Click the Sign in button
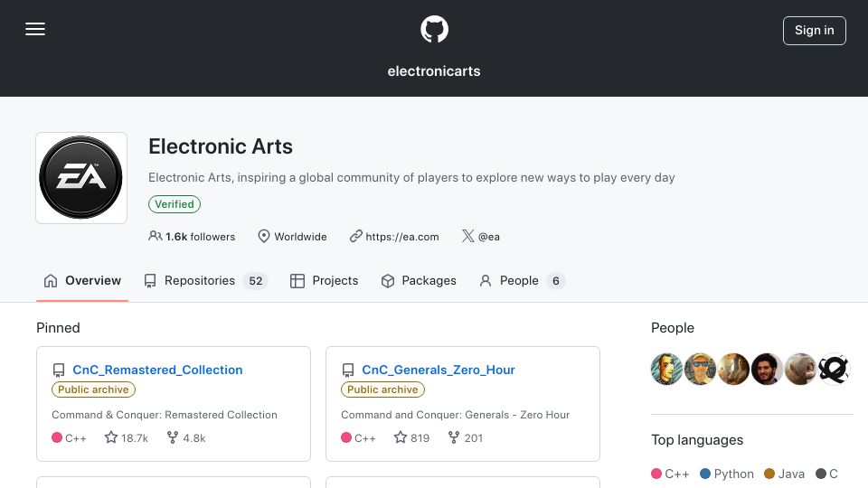Image resolution: width=868 pixels, height=488 pixels. coord(814,31)
